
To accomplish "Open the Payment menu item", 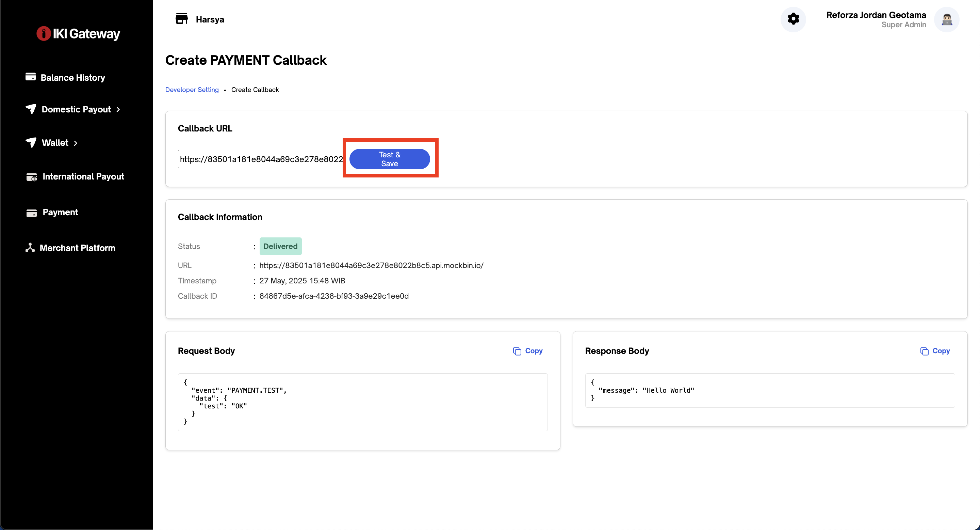I will (x=60, y=212).
